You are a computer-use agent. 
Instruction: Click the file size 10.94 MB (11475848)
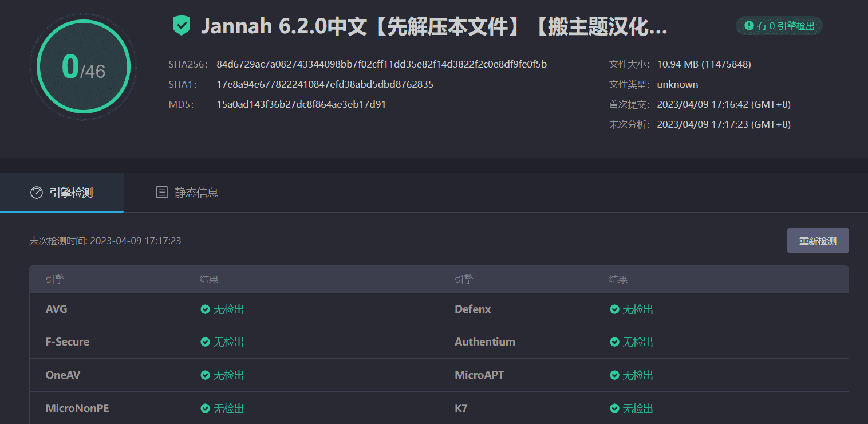tap(704, 64)
